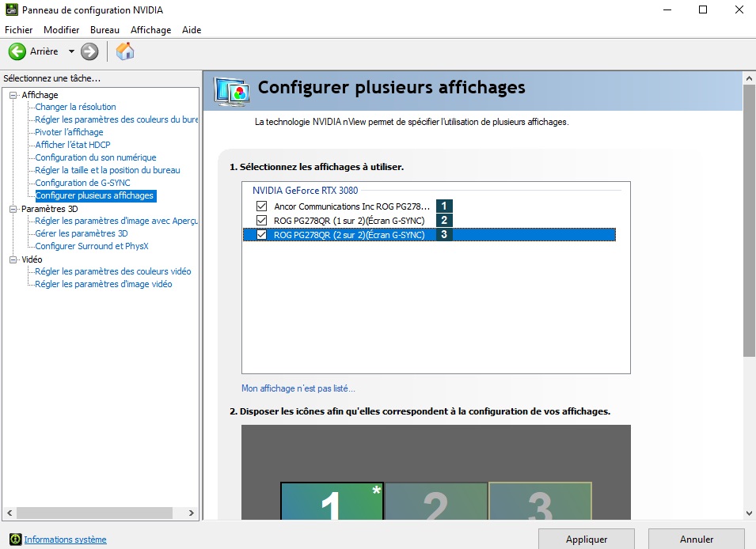
Task: Click the main panel vertical scrollbar thumb
Action: pyautogui.click(x=749, y=221)
